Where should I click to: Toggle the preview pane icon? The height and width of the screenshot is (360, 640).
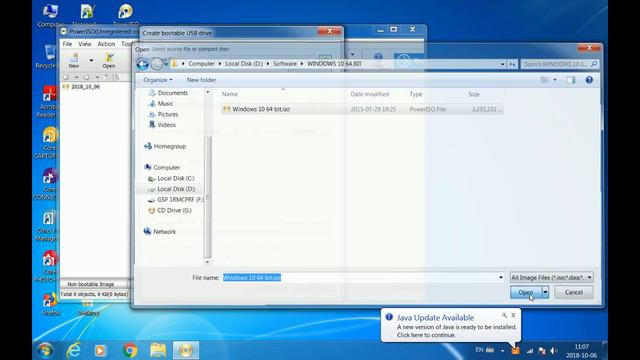[571, 80]
